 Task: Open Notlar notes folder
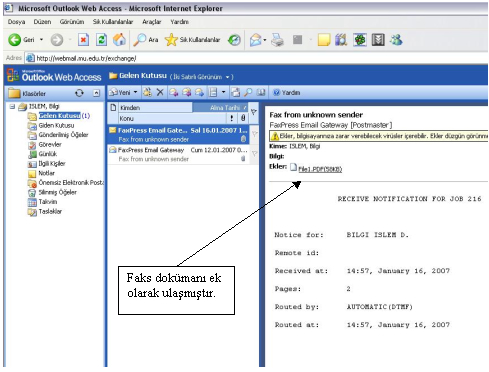[x=46, y=173]
